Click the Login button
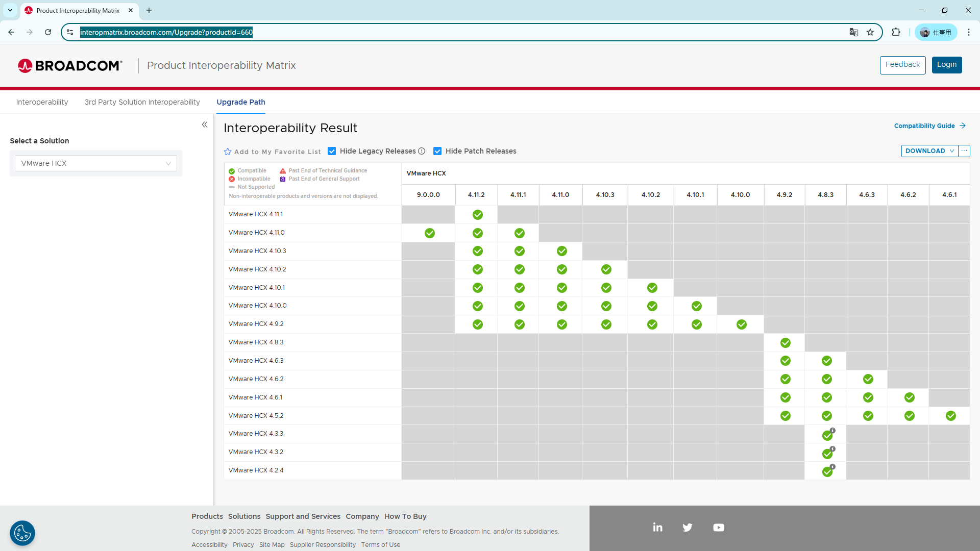Image resolution: width=980 pixels, height=551 pixels. [946, 65]
